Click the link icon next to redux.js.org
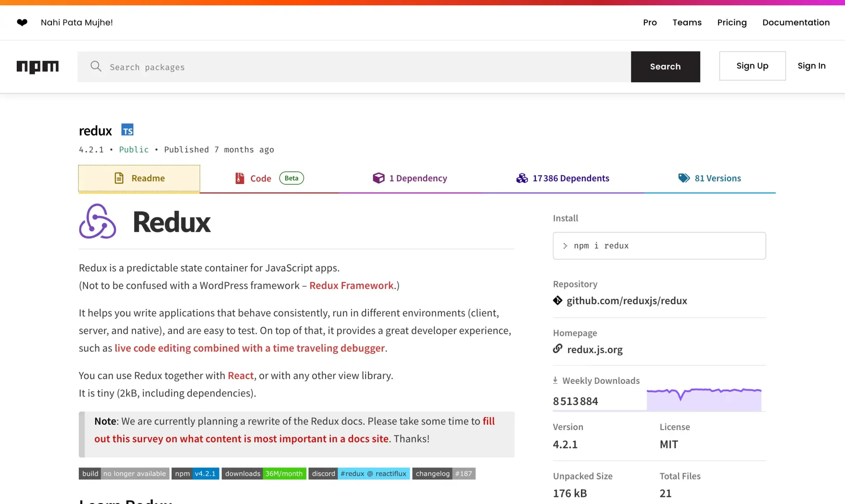Image resolution: width=845 pixels, height=504 pixels. click(x=558, y=348)
